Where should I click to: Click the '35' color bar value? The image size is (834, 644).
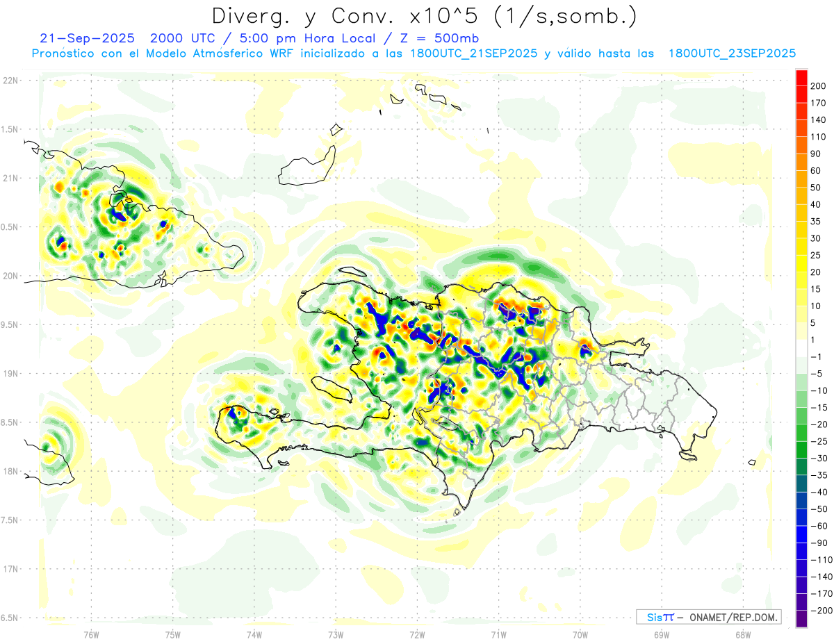pos(817,222)
